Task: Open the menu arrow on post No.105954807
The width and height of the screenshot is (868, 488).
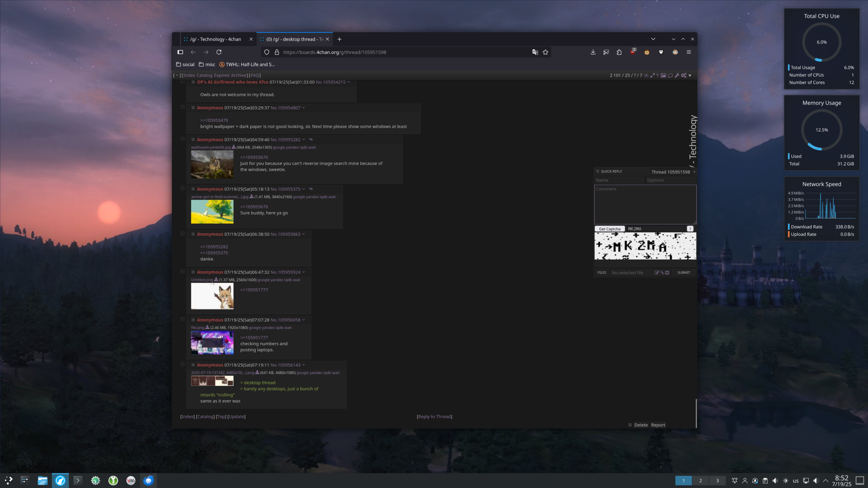Action: [303, 108]
